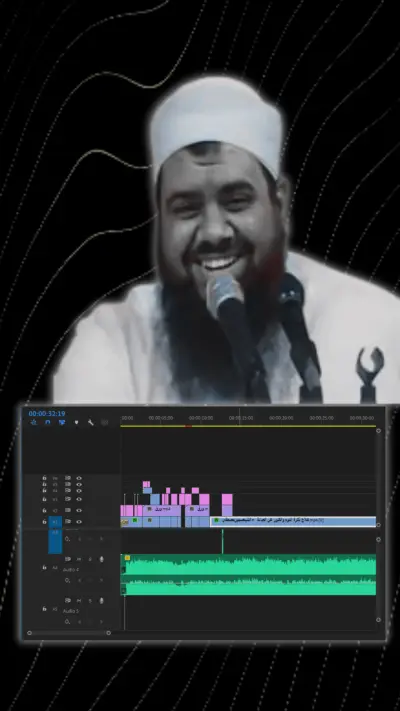The height and width of the screenshot is (711, 400).
Task: Click the 00:00:30:00 ruler mark
Action: point(362,418)
